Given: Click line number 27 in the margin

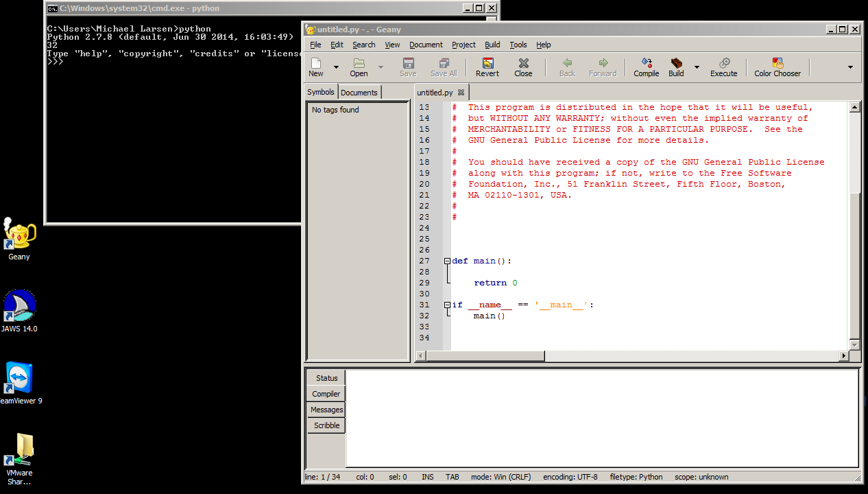Looking at the screenshot, I should pyautogui.click(x=424, y=261).
